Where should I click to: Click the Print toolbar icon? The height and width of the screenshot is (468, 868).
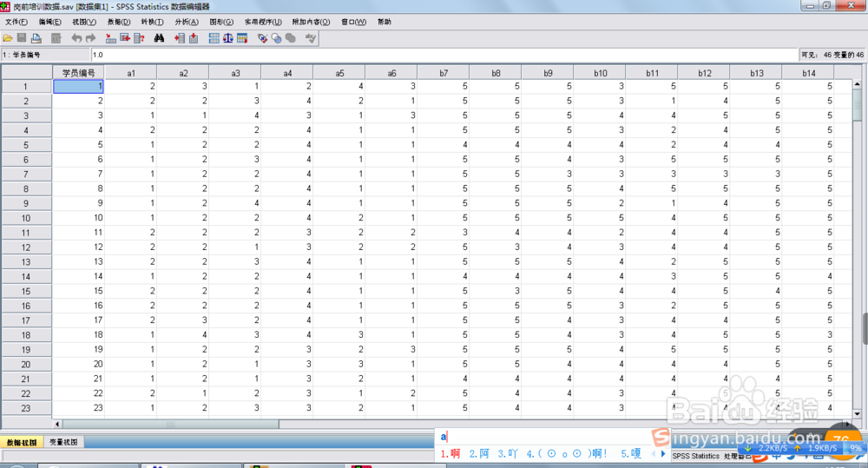pos(36,38)
